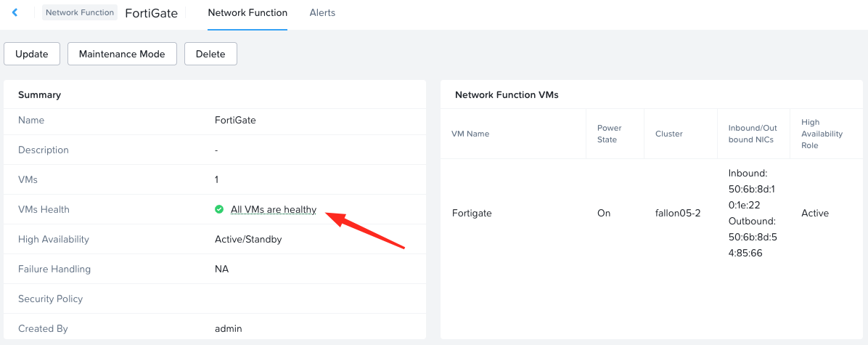The height and width of the screenshot is (345, 868).
Task: Click the fallon05-2 cluster cell
Action: [677, 214]
